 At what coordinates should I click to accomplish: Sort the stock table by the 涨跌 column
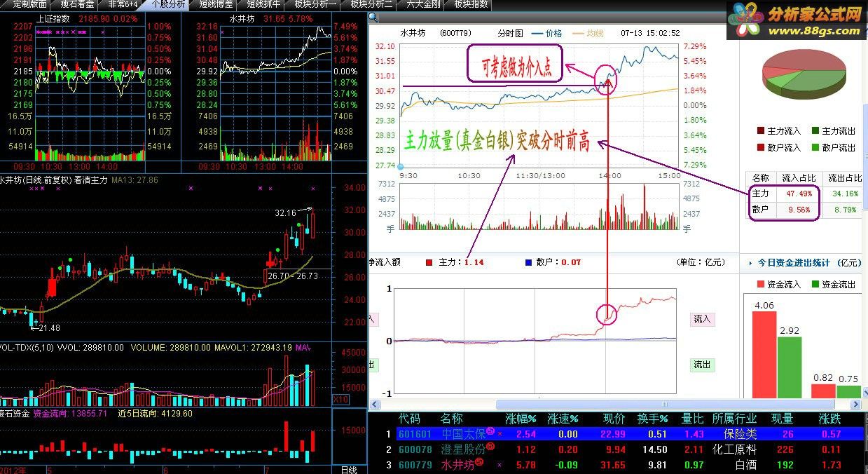pyautogui.click(x=830, y=419)
